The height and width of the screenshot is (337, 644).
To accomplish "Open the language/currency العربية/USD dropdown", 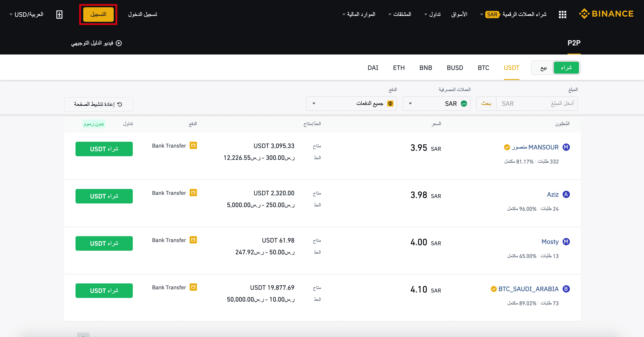I will coord(27,15).
